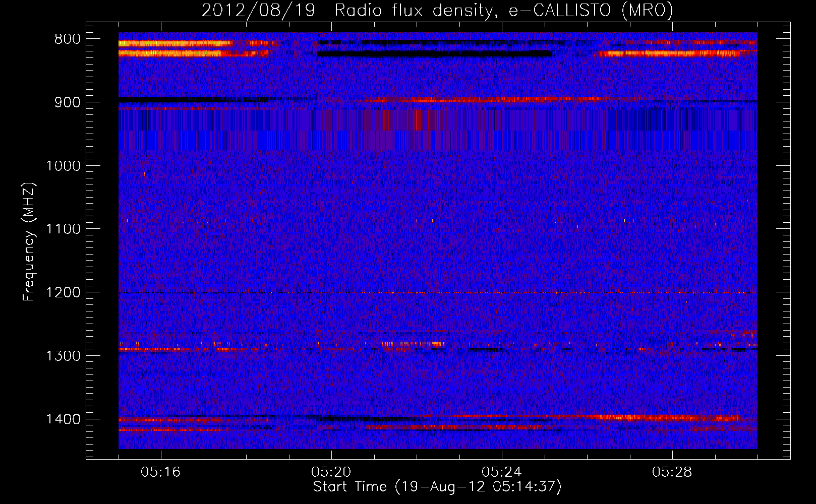Click the 1000 frequency tick label
Image resolution: width=816 pixels, height=504 pixels.
click(63, 166)
